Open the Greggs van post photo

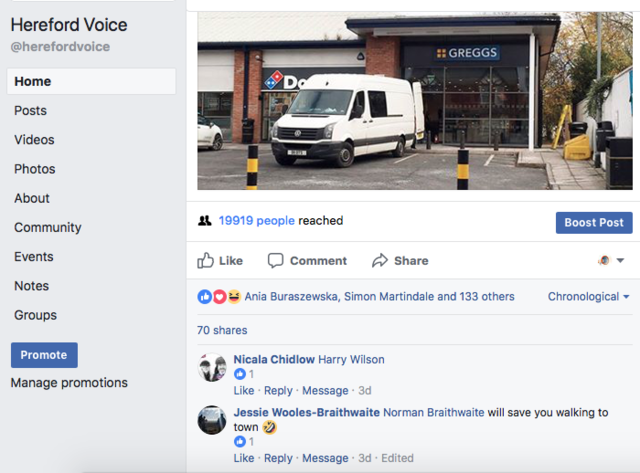click(415, 100)
